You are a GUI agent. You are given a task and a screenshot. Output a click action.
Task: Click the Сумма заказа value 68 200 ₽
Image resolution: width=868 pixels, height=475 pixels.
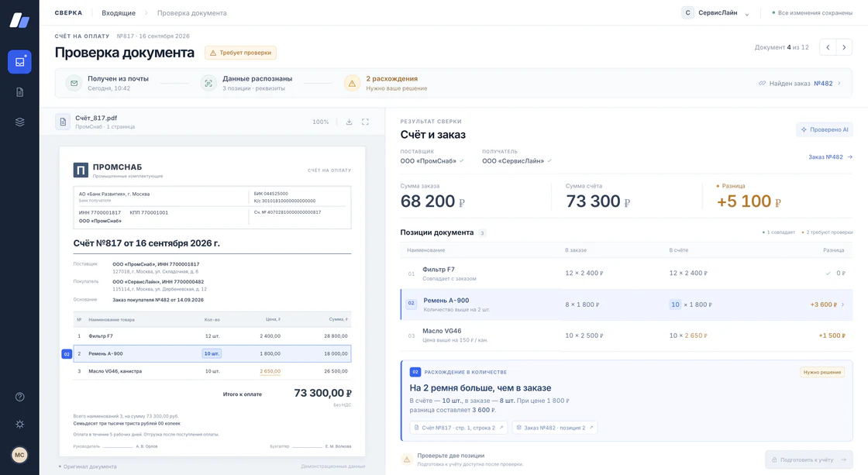click(x=432, y=201)
